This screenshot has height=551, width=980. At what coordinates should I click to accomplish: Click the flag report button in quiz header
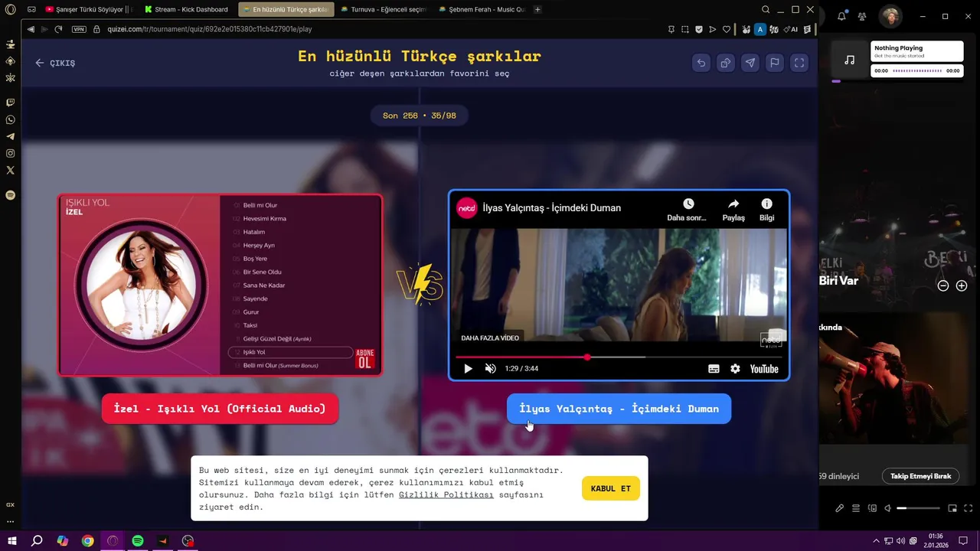tap(774, 63)
